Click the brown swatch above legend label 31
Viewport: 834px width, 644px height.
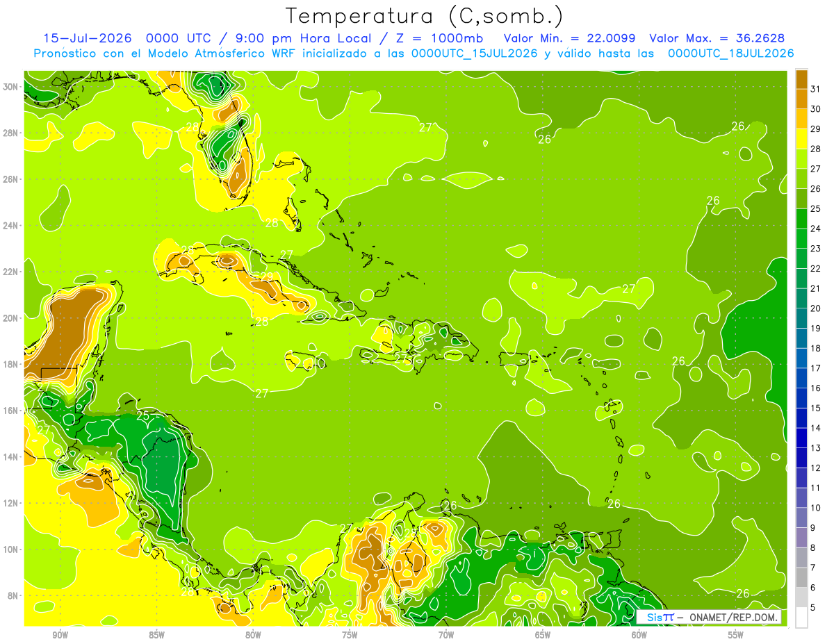[x=801, y=79]
